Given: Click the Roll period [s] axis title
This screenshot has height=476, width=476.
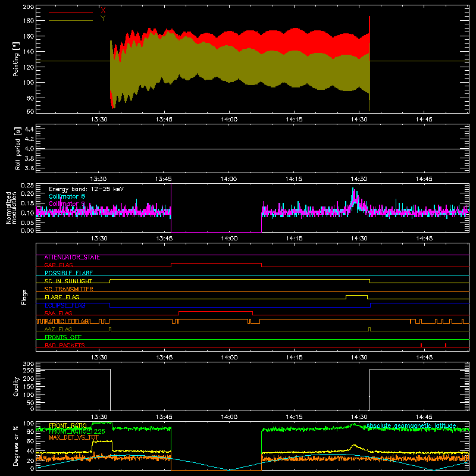Looking at the screenshot, I should tap(17, 148).
